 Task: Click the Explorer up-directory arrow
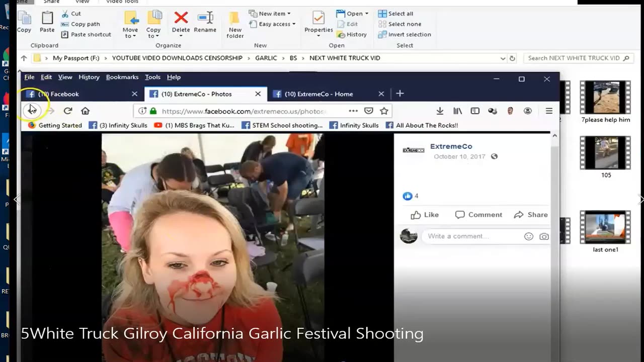(x=24, y=58)
